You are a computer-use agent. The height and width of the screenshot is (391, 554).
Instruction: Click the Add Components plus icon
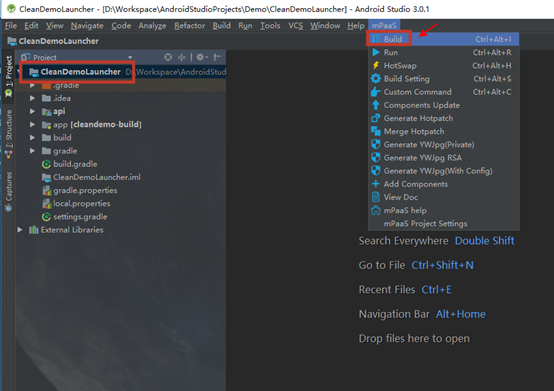(376, 184)
